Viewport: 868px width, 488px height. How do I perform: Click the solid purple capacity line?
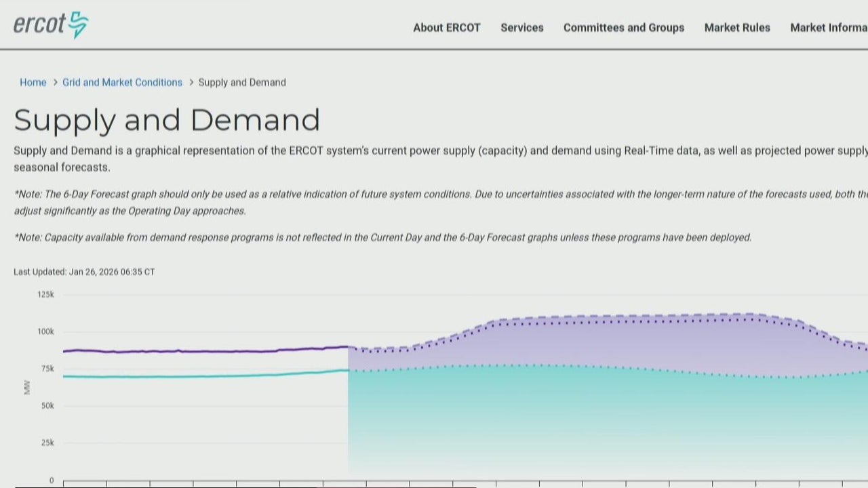[203, 351]
